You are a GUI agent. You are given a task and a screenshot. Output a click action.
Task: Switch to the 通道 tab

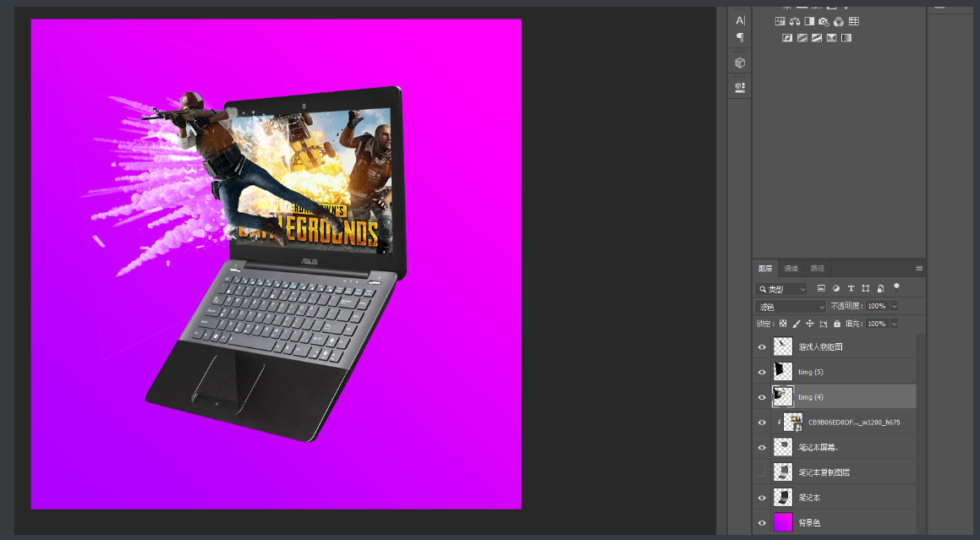click(791, 268)
